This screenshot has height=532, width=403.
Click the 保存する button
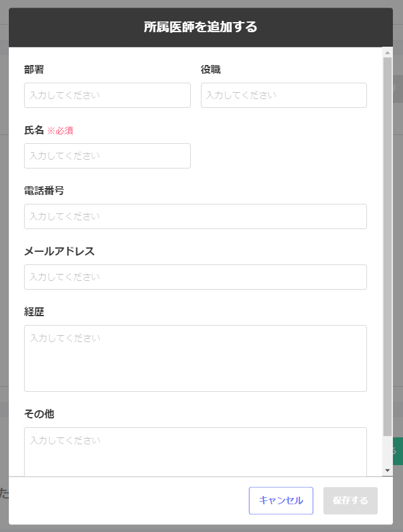(351, 501)
